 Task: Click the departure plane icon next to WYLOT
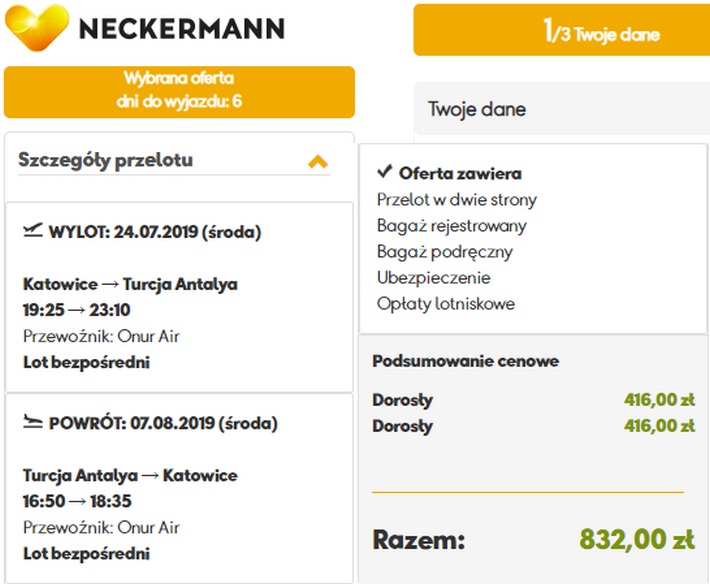coord(33,232)
